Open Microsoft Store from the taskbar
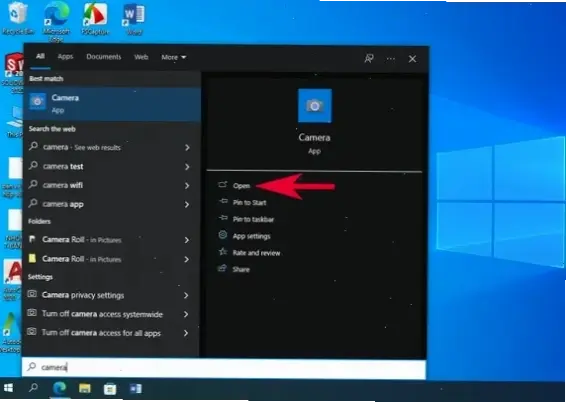Viewport: 566px width, 402px height. tap(110, 389)
